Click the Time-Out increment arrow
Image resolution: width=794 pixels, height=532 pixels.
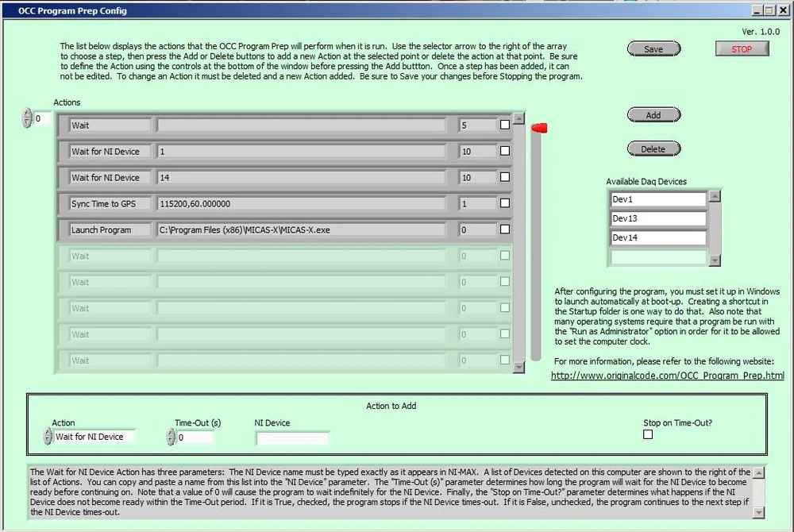tap(170, 433)
